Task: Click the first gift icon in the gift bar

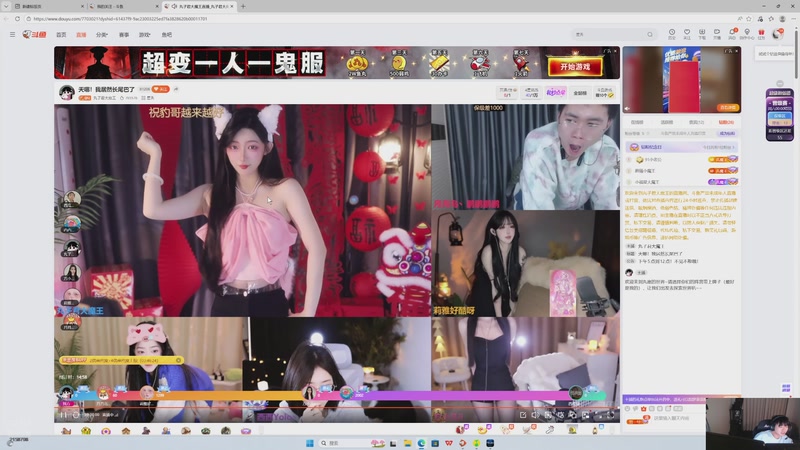Action: [x=66, y=431]
